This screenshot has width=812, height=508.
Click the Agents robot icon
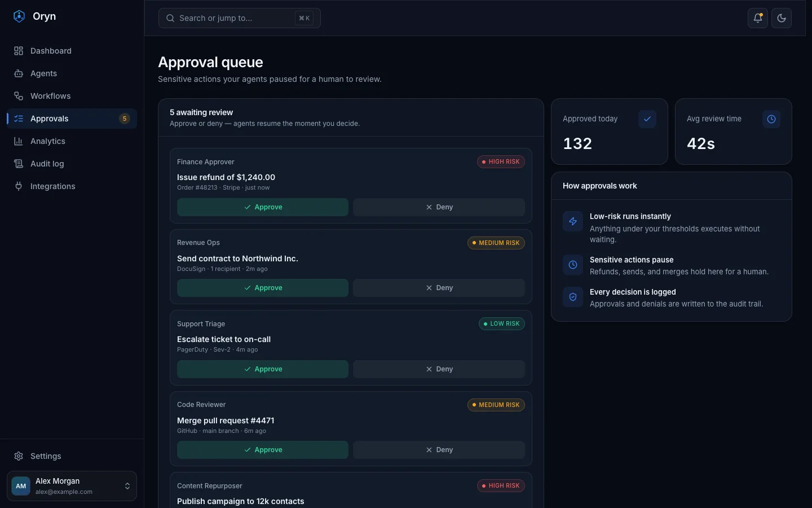coord(19,73)
